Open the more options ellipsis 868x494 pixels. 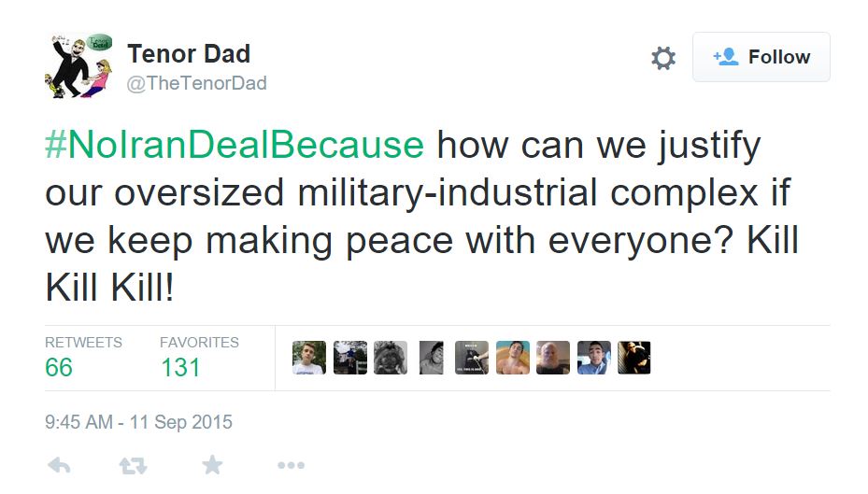291,465
